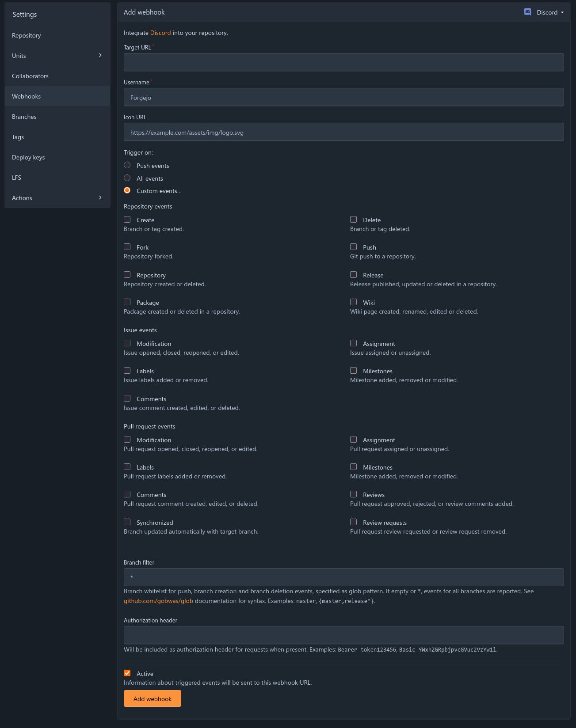Select All events trigger option
This screenshot has height=728, width=576.
click(x=127, y=178)
